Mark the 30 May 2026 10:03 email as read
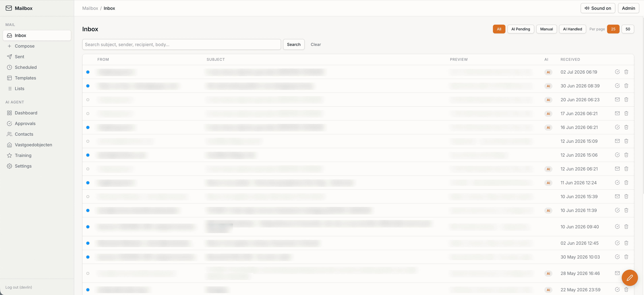This screenshot has width=644, height=295. pyautogui.click(x=617, y=257)
